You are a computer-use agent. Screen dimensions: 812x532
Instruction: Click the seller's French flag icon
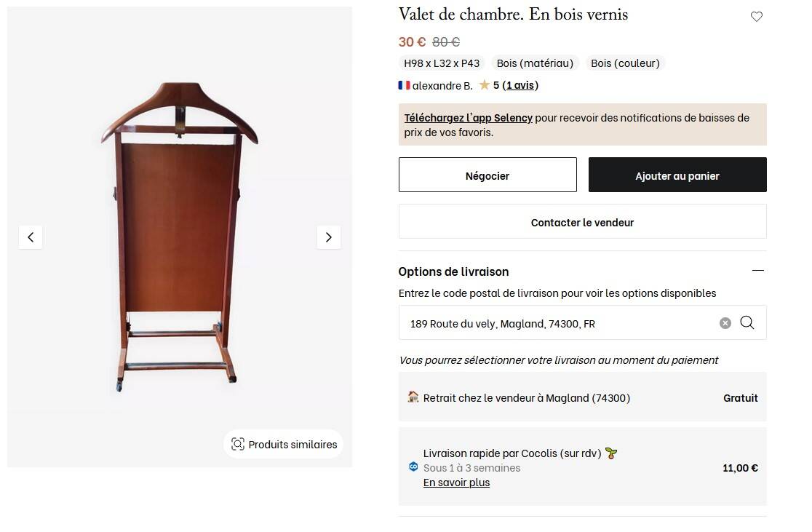pyautogui.click(x=404, y=85)
